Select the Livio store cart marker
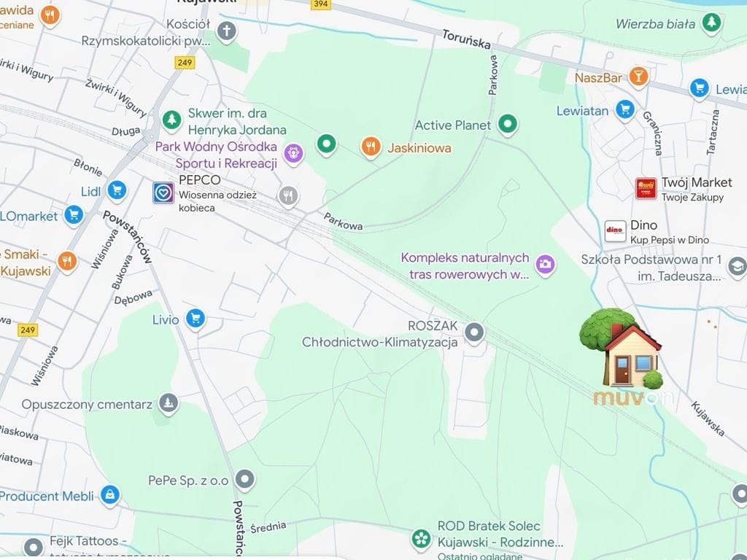This screenshot has width=747, height=560. 196,319
